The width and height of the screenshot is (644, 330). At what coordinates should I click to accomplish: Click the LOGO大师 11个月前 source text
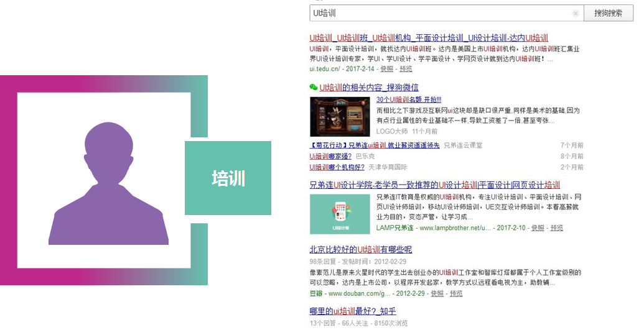coord(407,131)
